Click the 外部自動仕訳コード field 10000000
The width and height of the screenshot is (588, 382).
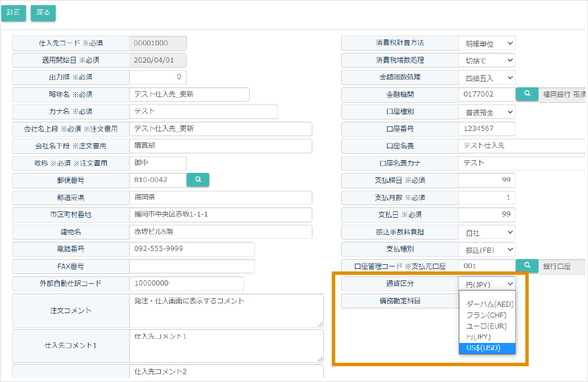187,283
